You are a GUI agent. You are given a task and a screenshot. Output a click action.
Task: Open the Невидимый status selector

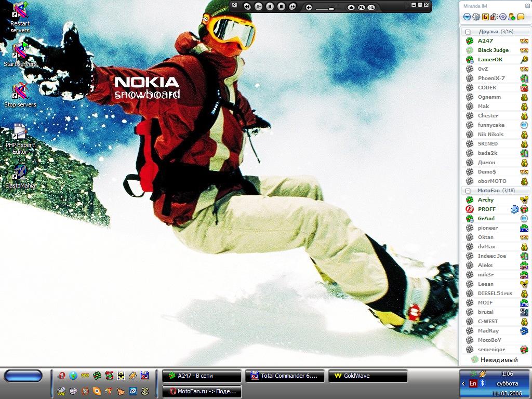[x=495, y=360]
